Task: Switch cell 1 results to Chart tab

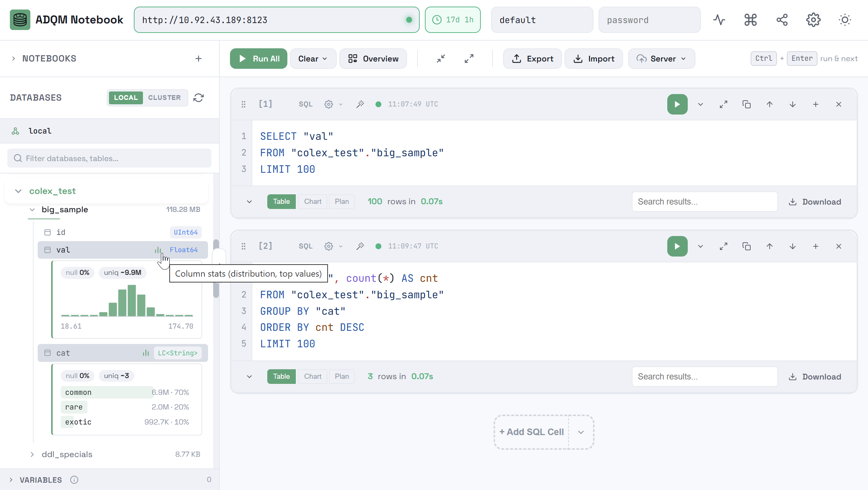Action: tap(313, 202)
